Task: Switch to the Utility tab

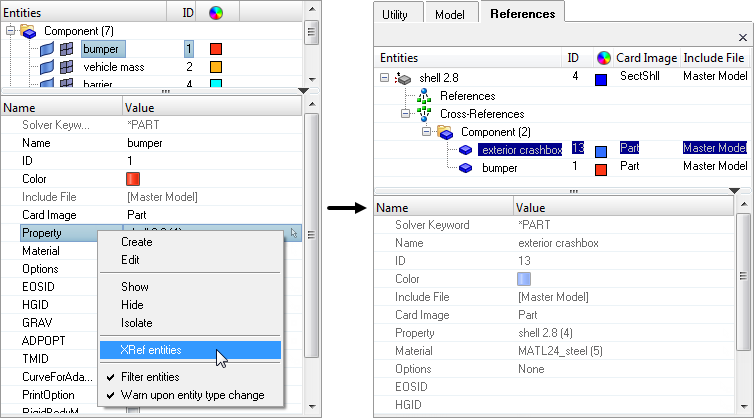Action: 399,13
